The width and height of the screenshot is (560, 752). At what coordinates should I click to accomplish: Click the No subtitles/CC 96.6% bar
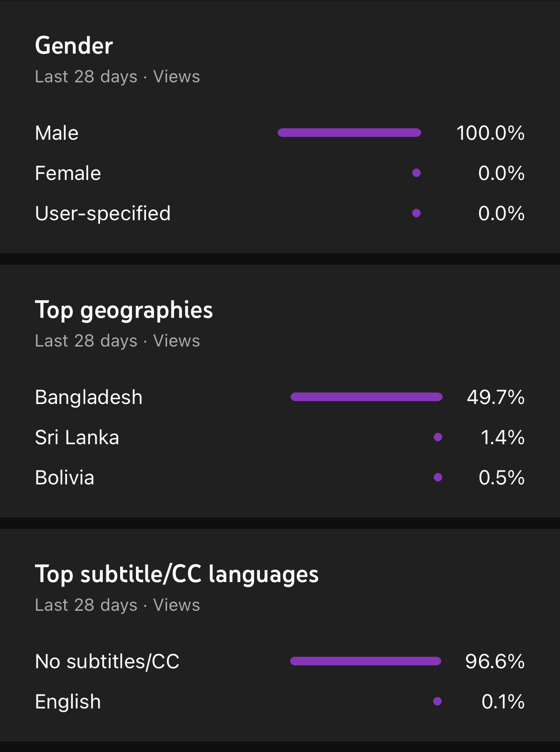point(366,661)
